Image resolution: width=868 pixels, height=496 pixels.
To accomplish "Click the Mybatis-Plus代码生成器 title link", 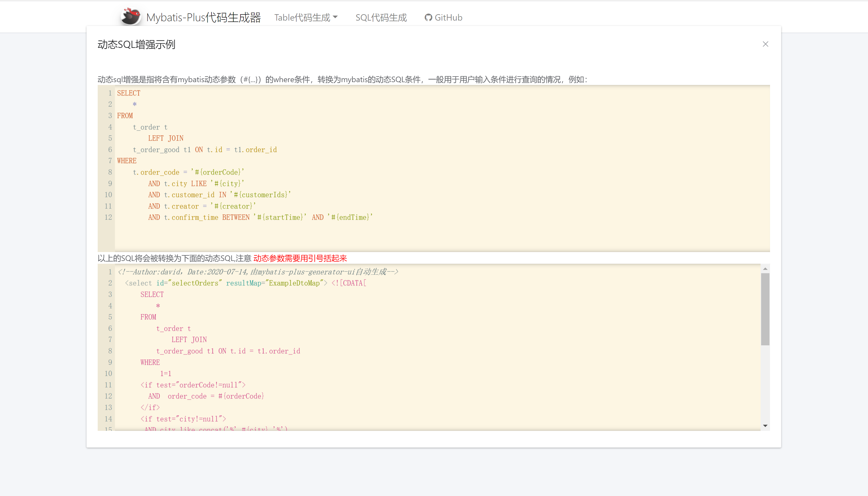I will [x=203, y=17].
